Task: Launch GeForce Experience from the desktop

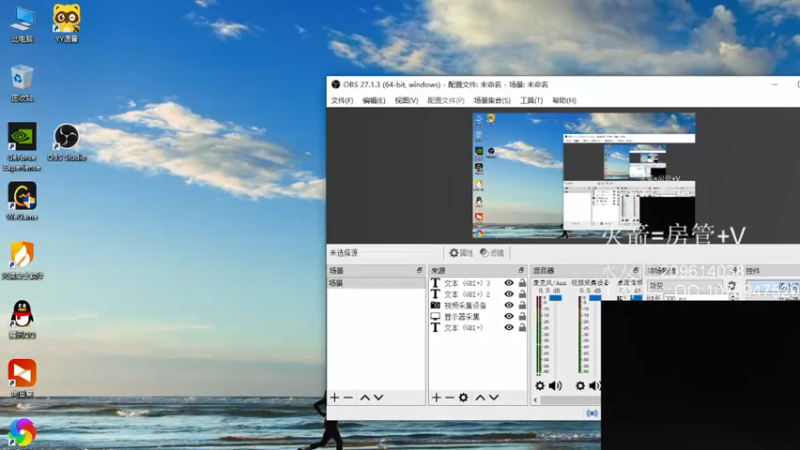Action: (22, 147)
